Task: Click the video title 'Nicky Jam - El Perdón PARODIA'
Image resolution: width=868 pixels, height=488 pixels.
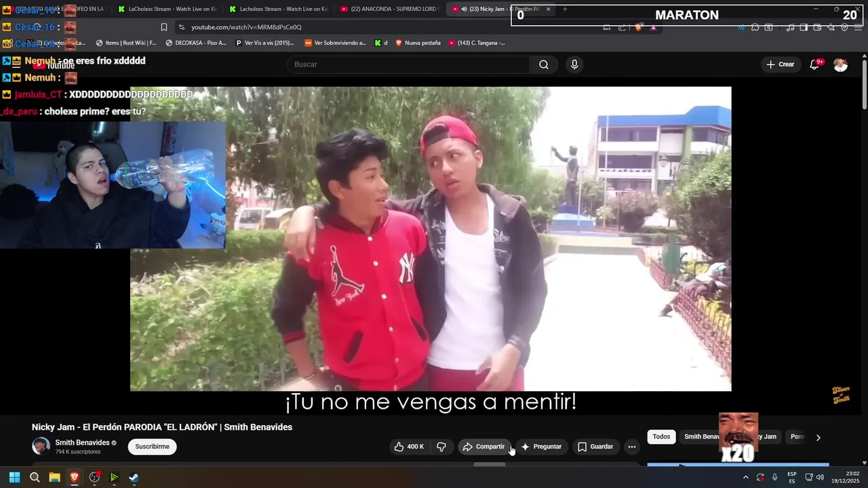Action: (x=162, y=427)
